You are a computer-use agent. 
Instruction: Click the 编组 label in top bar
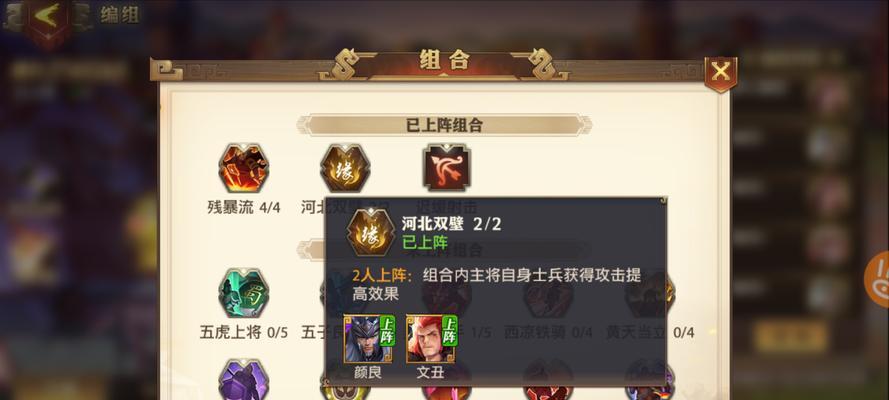tap(120, 14)
